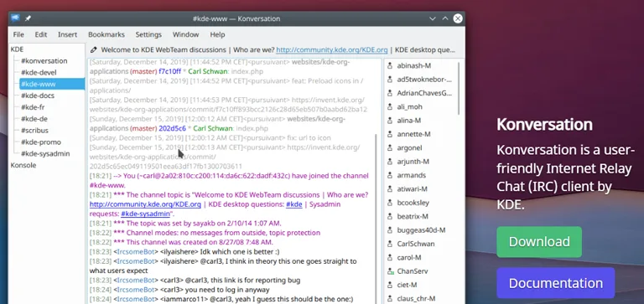
Task: Click the Konversation app icon in title bar
Action: [15, 18]
